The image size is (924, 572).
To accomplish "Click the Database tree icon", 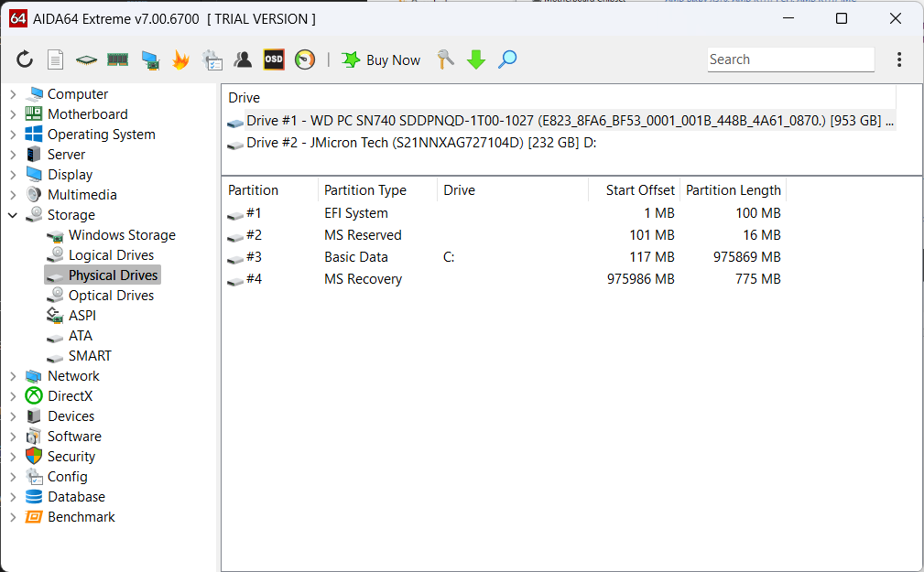I will [x=34, y=497].
